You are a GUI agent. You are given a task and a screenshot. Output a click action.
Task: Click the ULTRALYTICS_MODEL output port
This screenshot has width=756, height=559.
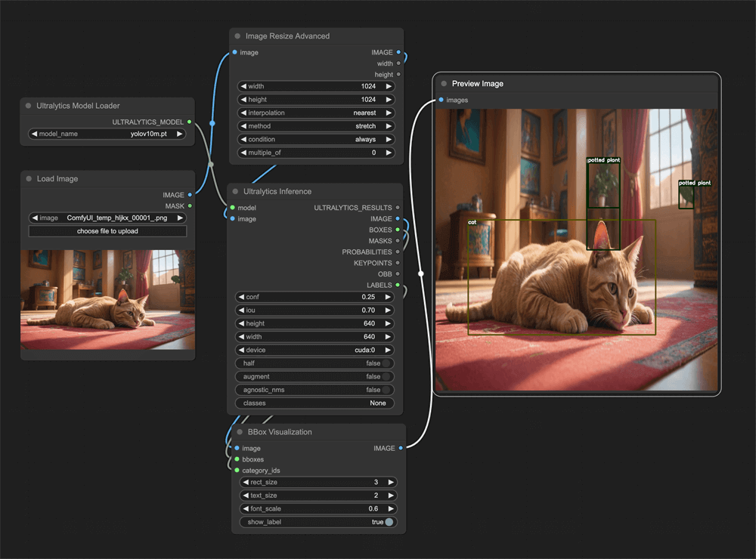click(x=190, y=122)
